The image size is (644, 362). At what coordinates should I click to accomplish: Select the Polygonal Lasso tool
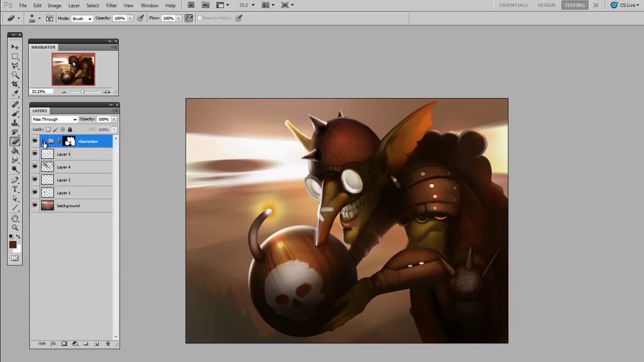[15, 65]
